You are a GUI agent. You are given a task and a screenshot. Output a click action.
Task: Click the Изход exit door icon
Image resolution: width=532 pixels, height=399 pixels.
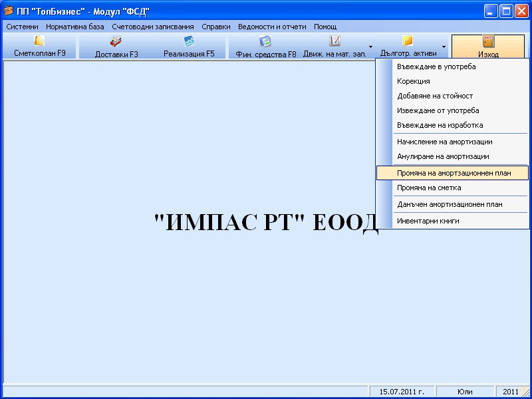pyautogui.click(x=488, y=41)
